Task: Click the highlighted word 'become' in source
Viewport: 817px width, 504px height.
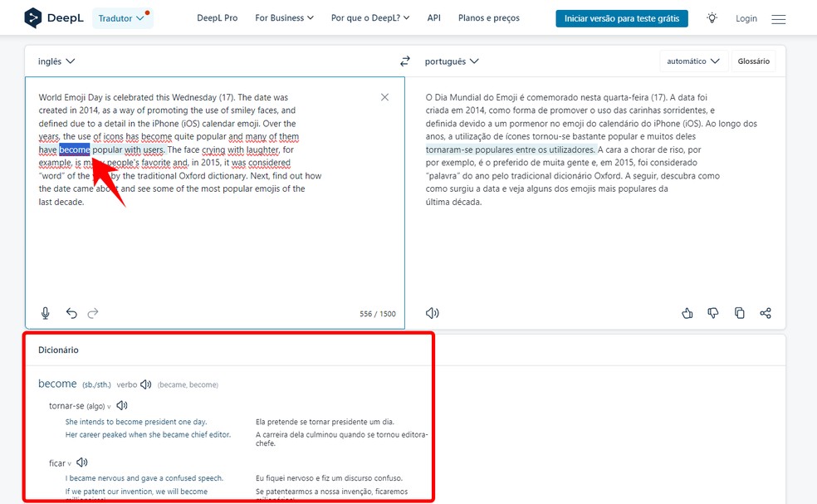Action: pos(75,149)
